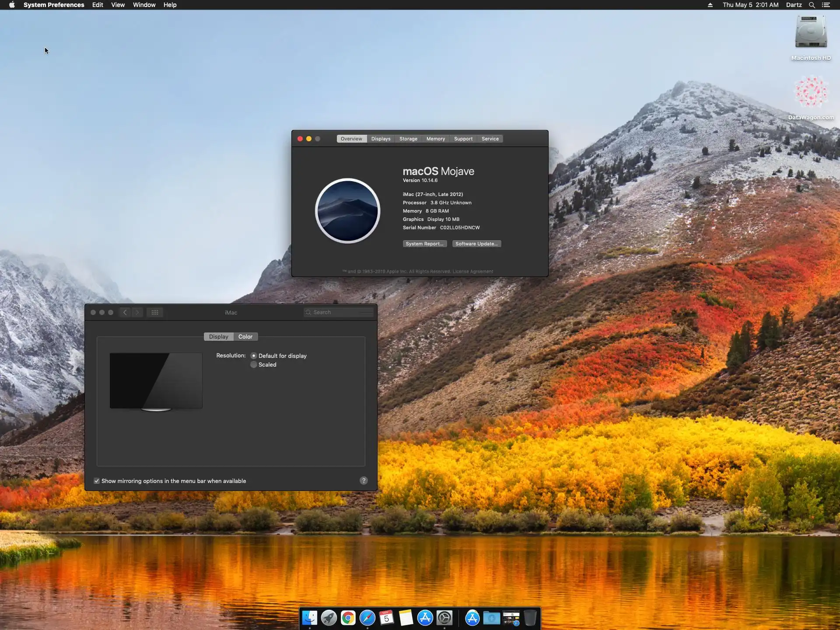Launch Google Chrome from the Dock
840x630 pixels.
(x=348, y=617)
